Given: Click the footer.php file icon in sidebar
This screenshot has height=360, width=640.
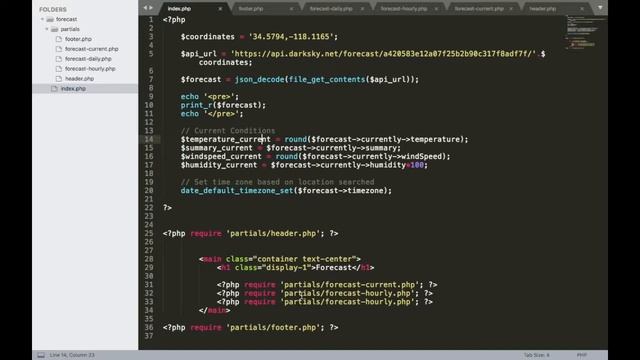Looking at the screenshot, I should point(59,39).
